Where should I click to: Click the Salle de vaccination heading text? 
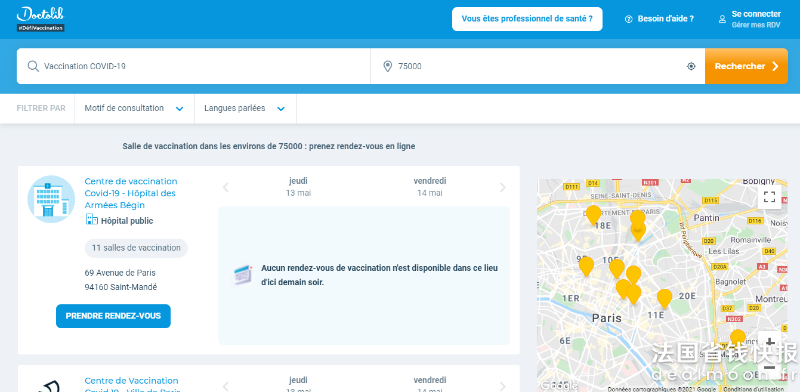(269, 146)
